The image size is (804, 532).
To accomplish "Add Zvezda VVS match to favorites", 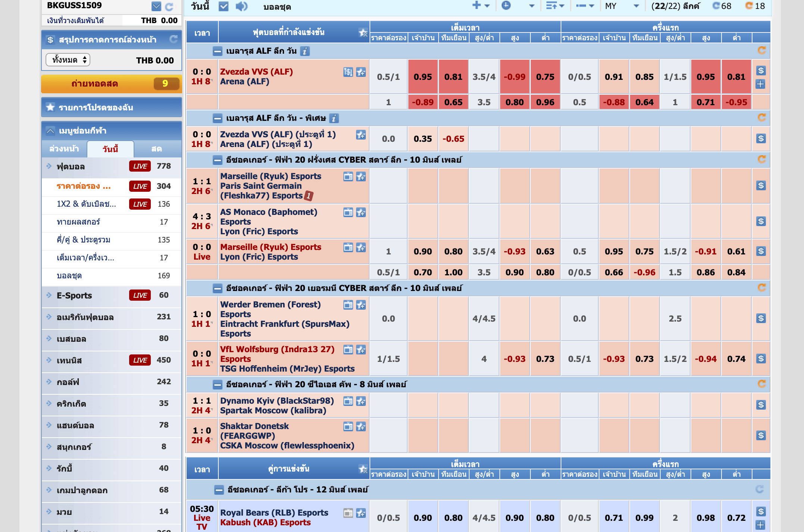I will pos(361,72).
